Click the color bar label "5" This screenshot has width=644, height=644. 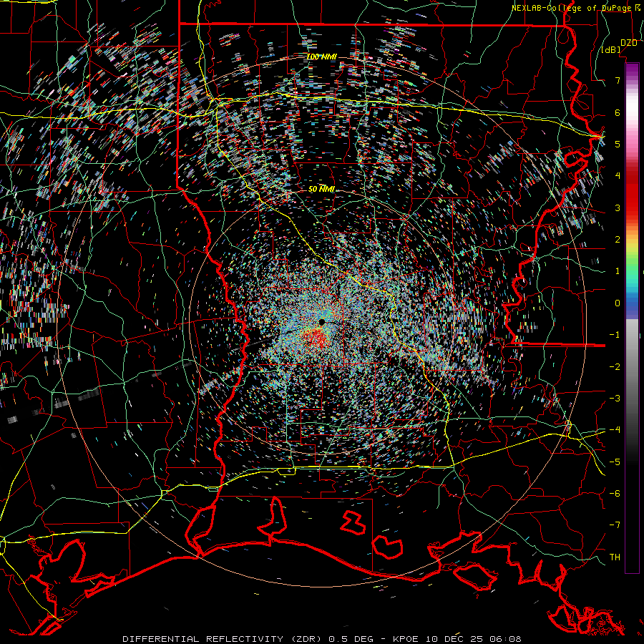pyautogui.click(x=618, y=144)
